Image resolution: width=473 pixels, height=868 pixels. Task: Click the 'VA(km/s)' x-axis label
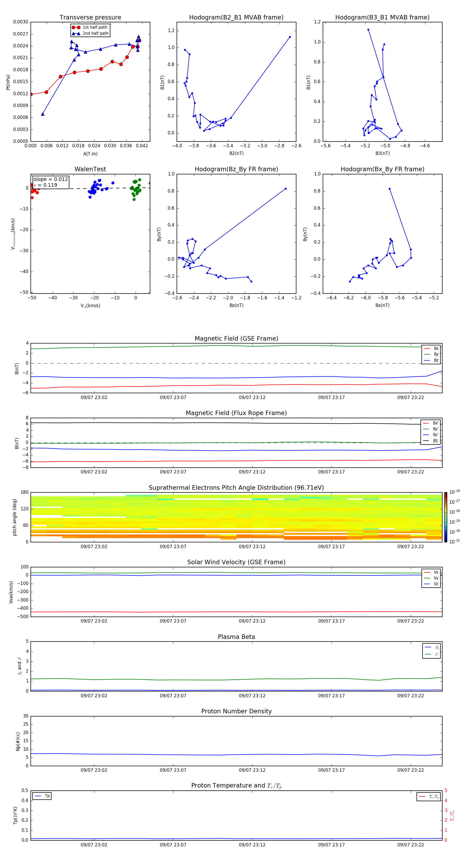pyautogui.click(x=90, y=306)
